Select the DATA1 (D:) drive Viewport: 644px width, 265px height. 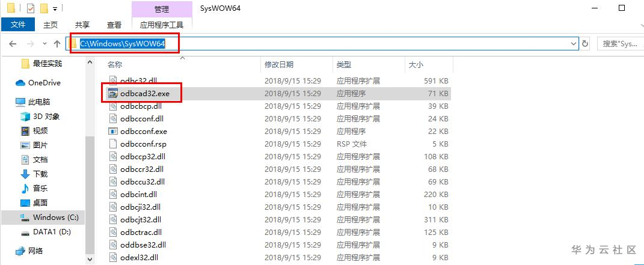tap(46, 232)
